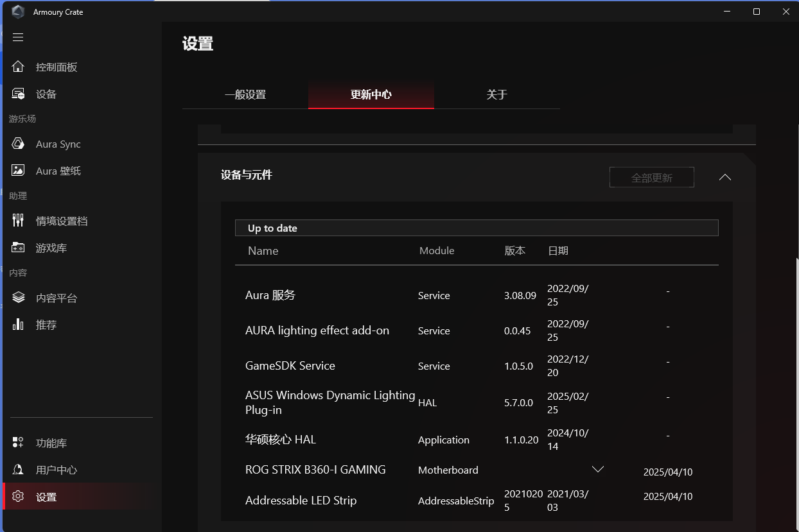Viewport: 799px width, 532px height.
Task: Select 设置 in the sidebar
Action: point(46,497)
